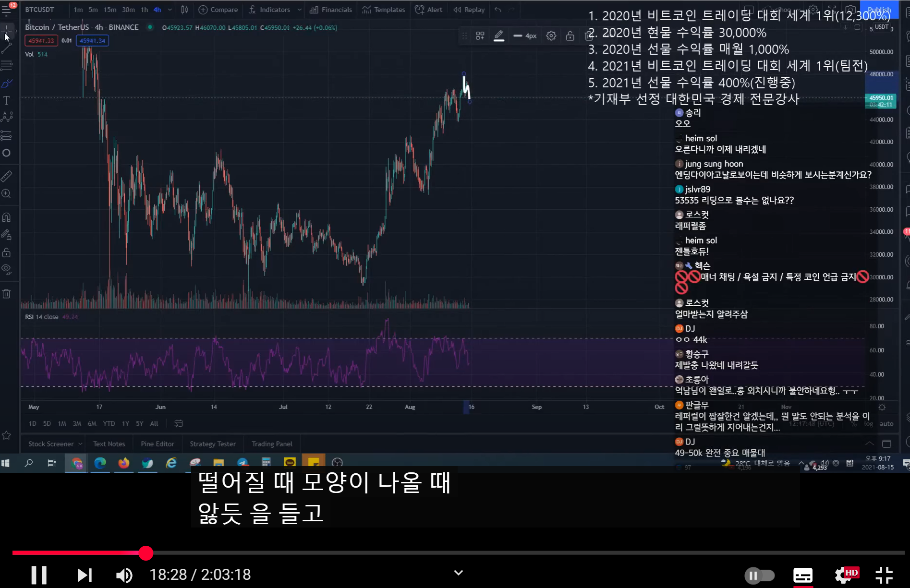Expand the indicators favorites dropdown arrow

tap(300, 10)
